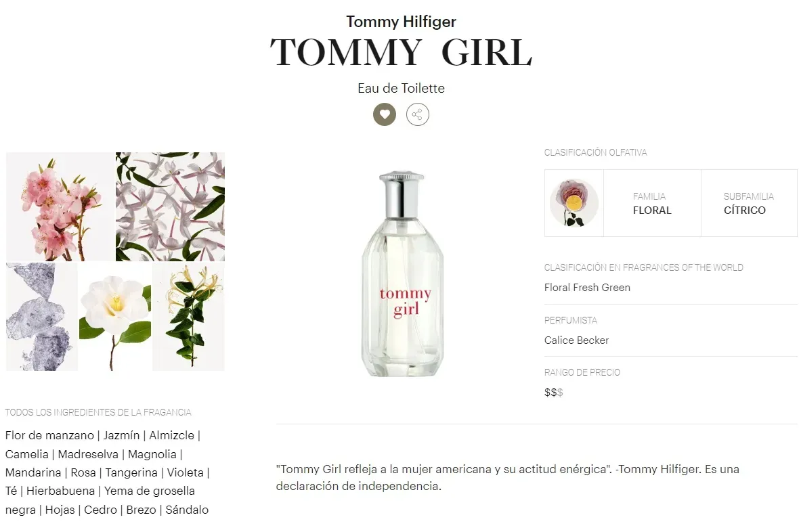Open the apple blossom ingredient image

click(x=60, y=206)
